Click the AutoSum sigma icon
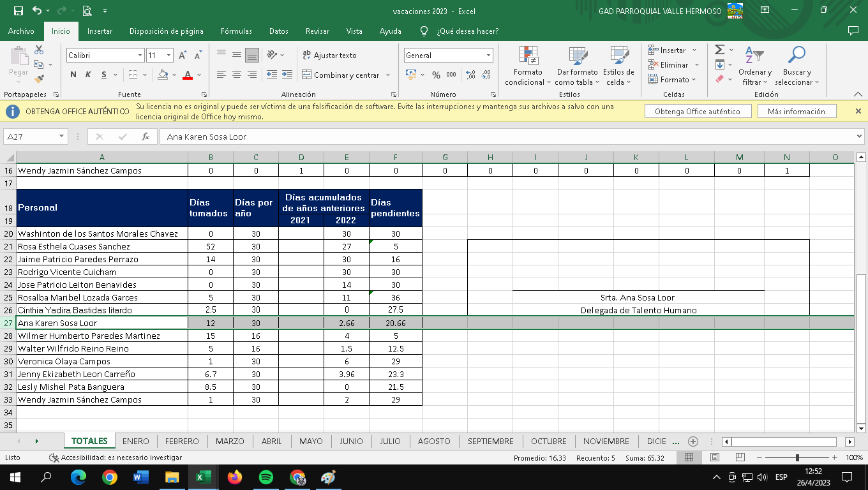 [x=719, y=50]
